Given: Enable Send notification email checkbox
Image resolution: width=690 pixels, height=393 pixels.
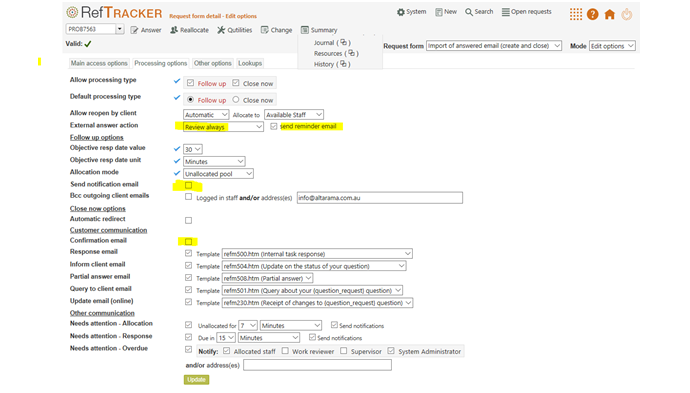Looking at the screenshot, I should [x=188, y=185].
